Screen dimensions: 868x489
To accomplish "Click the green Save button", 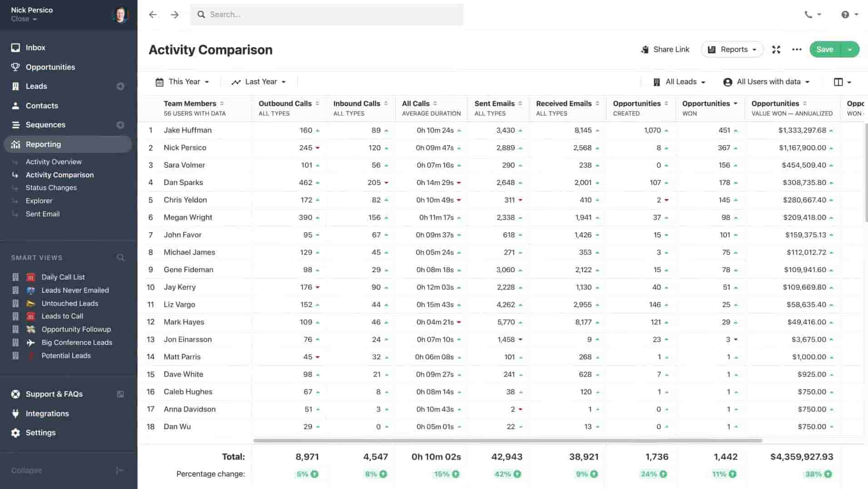I will coord(824,49).
